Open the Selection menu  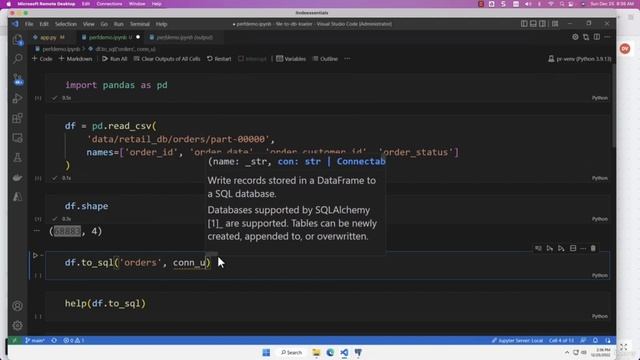coord(66,24)
